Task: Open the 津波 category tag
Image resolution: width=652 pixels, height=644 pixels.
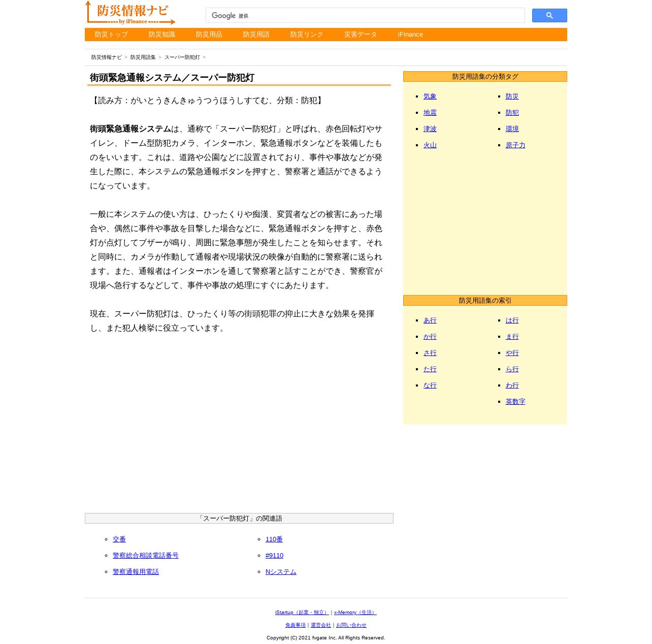Action: [x=430, y=129]
